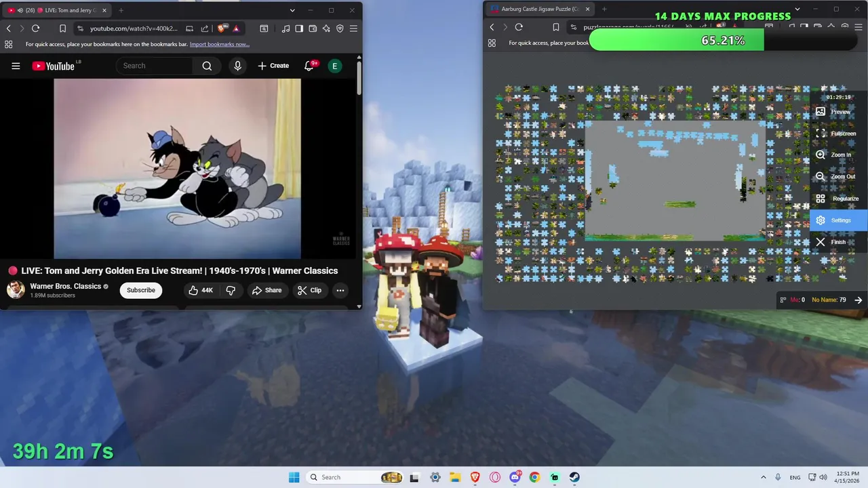Open tab search chevron in YouTube window
Viewport: 868px width, 488px height.
click(292, 10)
